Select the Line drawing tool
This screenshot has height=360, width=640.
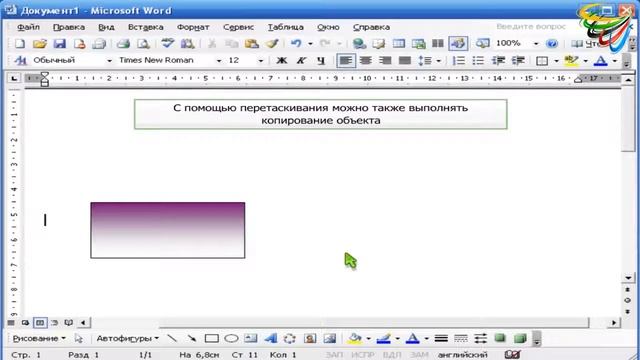172,338
